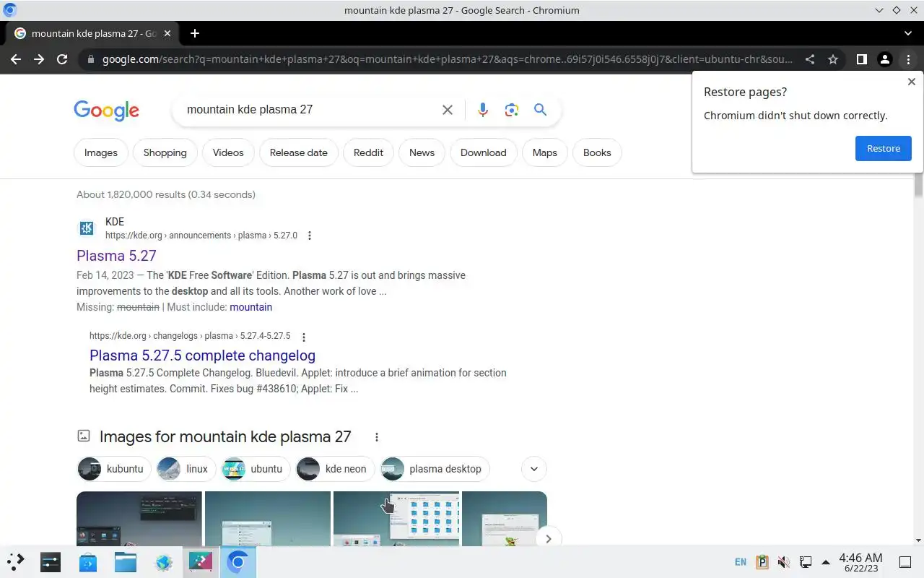Filter results by Maps

545,152
